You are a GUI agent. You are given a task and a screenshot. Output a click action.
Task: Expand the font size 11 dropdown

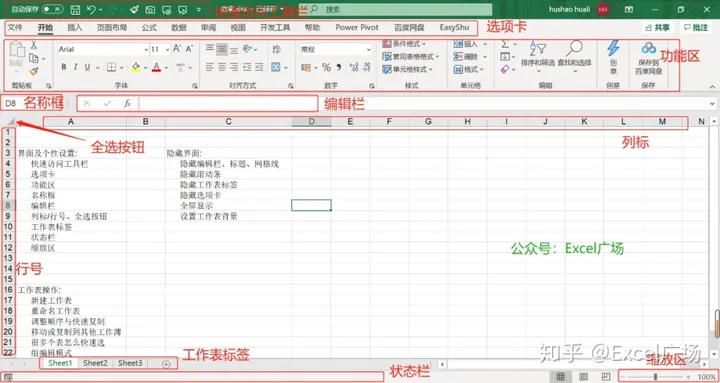coord(168,49)
